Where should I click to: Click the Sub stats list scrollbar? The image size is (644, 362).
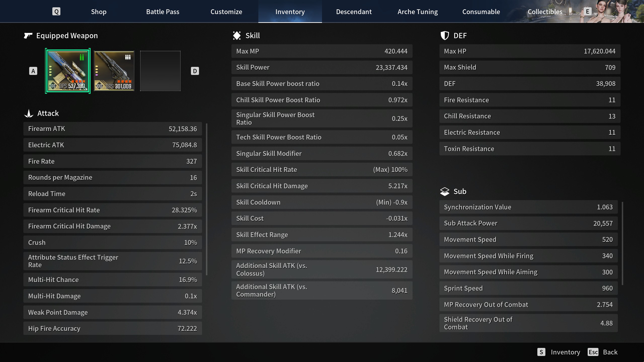[622, 243]
